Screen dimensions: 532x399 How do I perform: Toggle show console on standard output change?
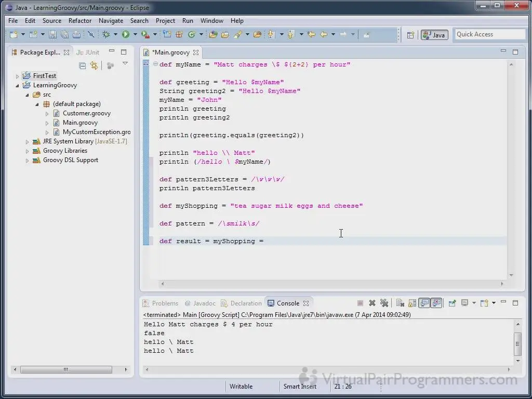424,303
